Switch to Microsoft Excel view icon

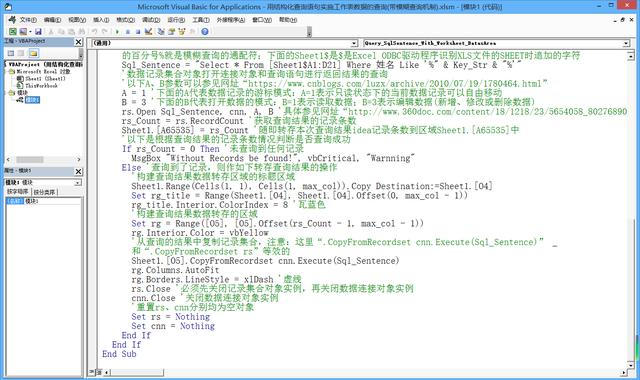(13, 31)
